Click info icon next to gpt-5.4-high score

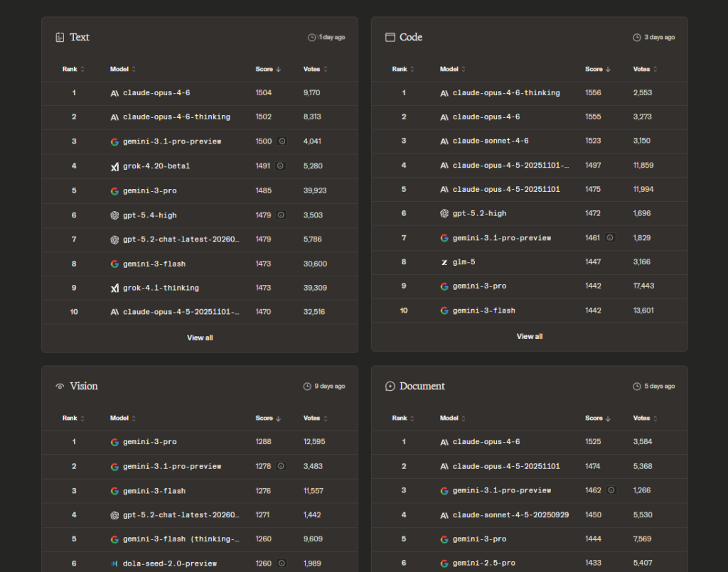click(282, 215)
